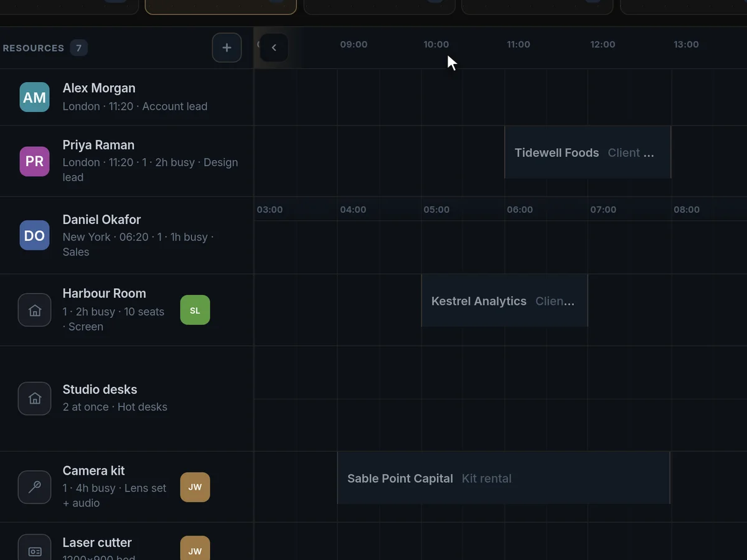Go back using the timeline left chevron
747x560 pixels.
pos(274,48)
